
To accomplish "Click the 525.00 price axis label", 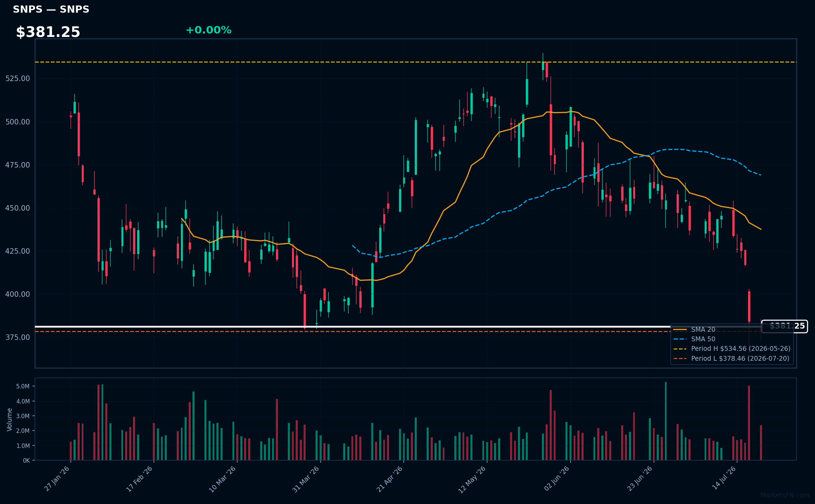I will pyautogui.click(x=18, y=79).
